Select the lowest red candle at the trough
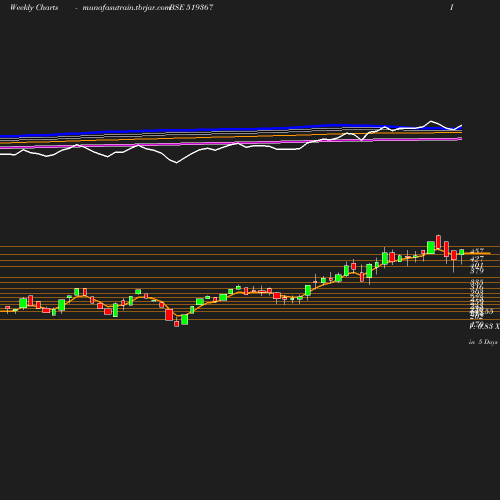The image size is (500, 500). tap(177, 324)
